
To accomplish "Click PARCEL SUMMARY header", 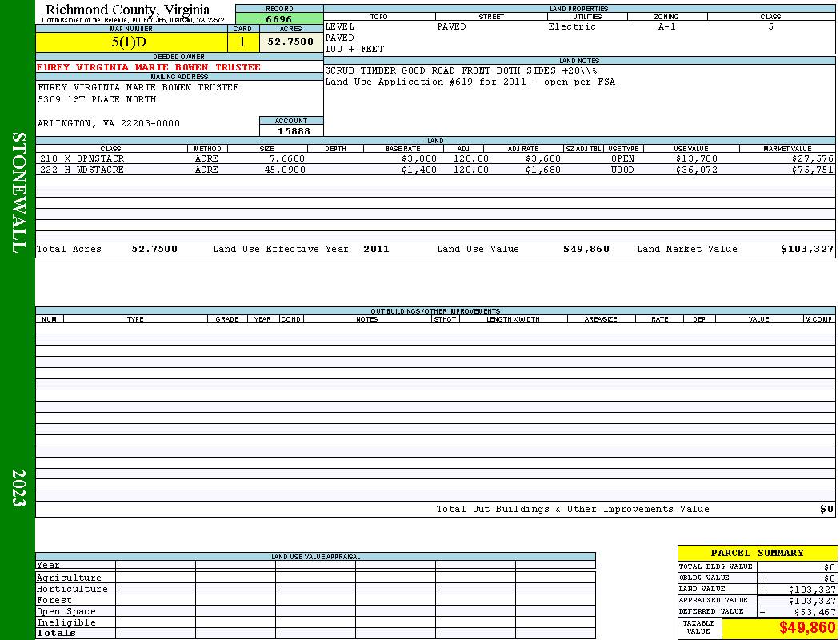I will tap(757, 553).
